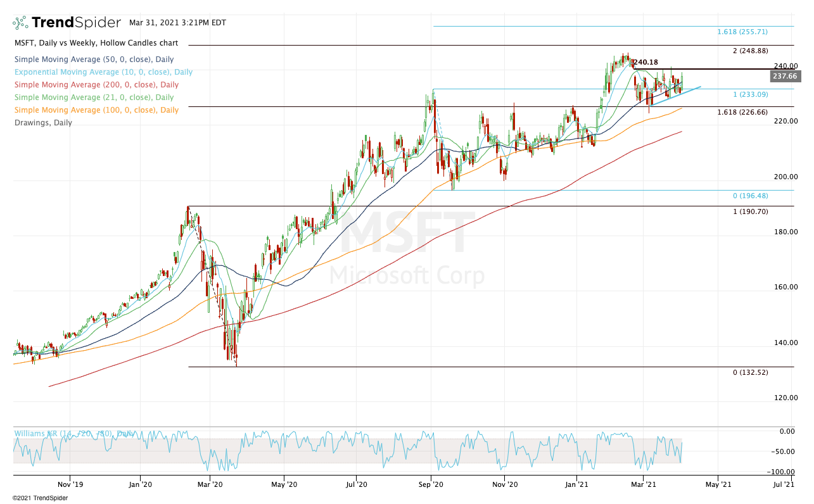Click the Sep '20 date axis label
814x504 pixels.
(431, 484)
